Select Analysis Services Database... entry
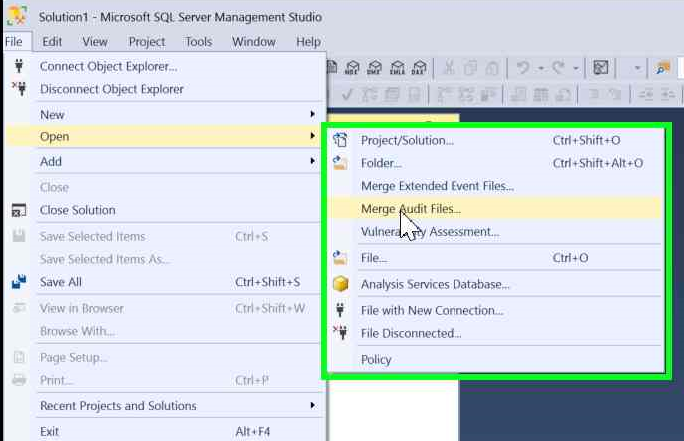This screenshot has width=684, height=441. coord(496,284)
